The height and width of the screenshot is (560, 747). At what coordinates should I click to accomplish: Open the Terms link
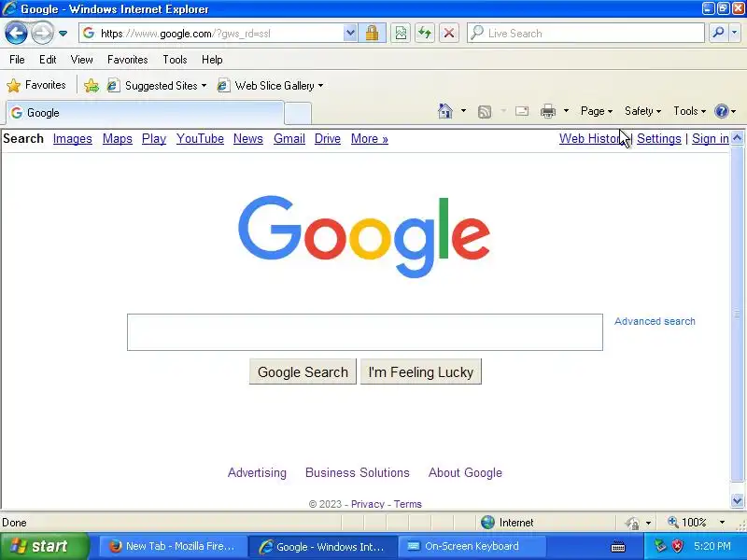point(408,504)
